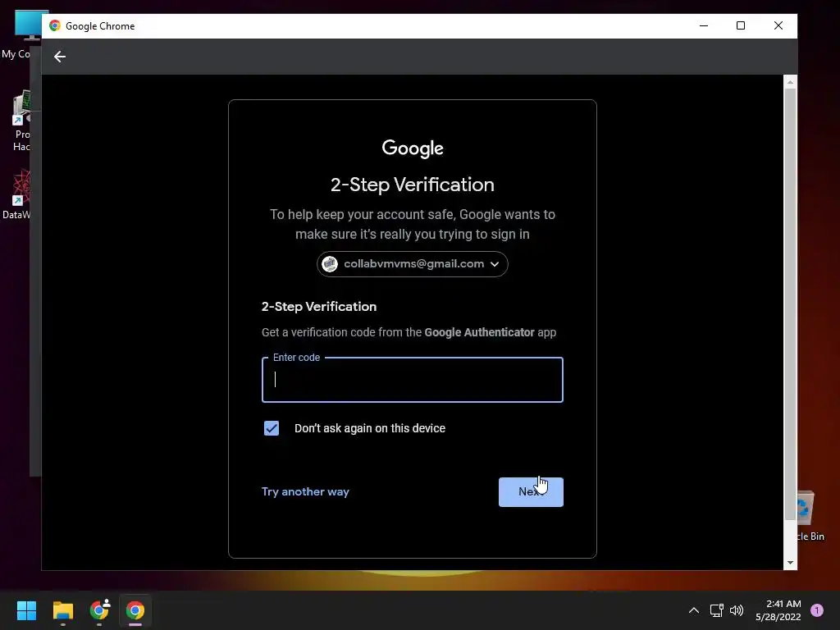Click the active Chrome taskbar icon
This screenshot has height=630, width=840.
(x=135, y=610)
